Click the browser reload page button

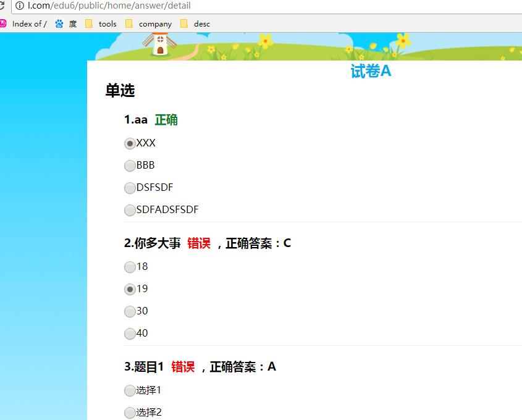pos(2,6)
